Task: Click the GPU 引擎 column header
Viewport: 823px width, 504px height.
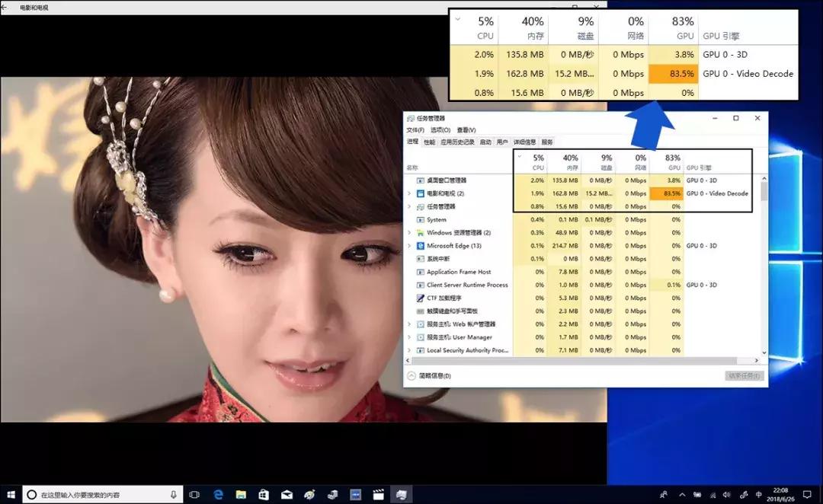Action: pyautogui.click(x=699, y=167)
